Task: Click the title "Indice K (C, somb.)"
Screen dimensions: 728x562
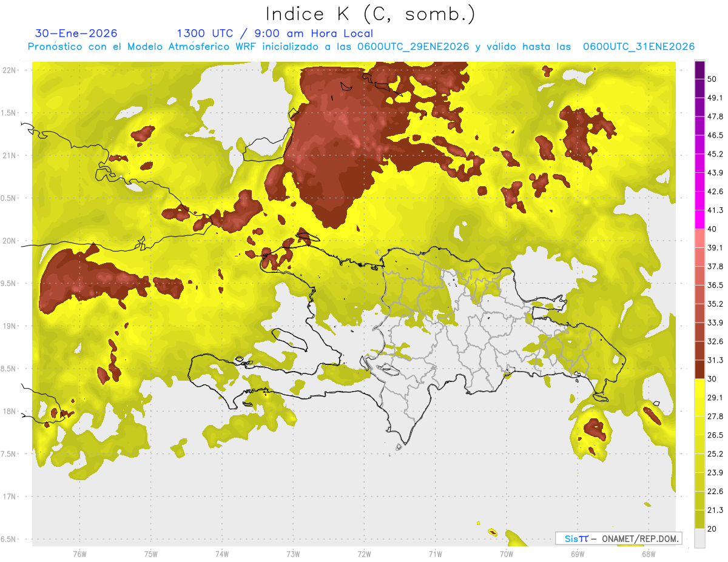Action: click(x=370, y=14)
